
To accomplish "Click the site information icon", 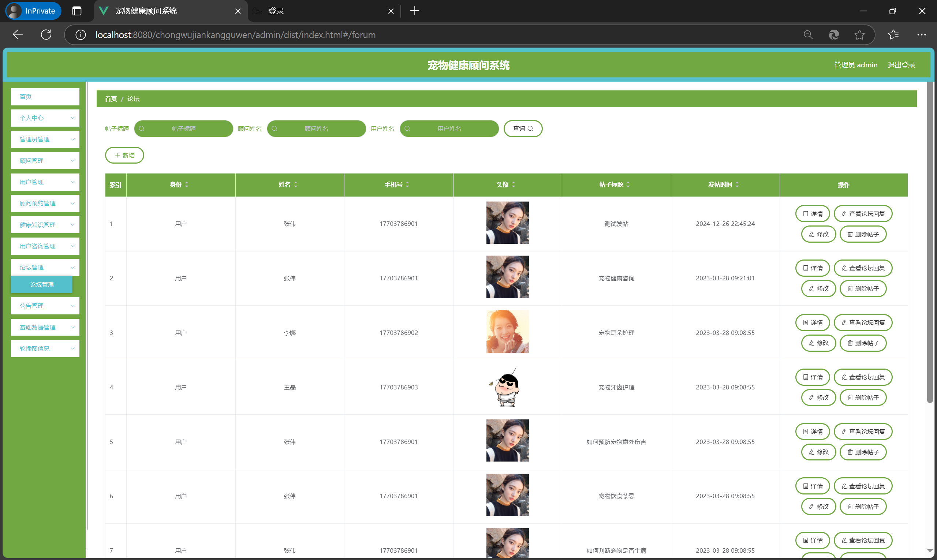I will click(x=81, y=35).
